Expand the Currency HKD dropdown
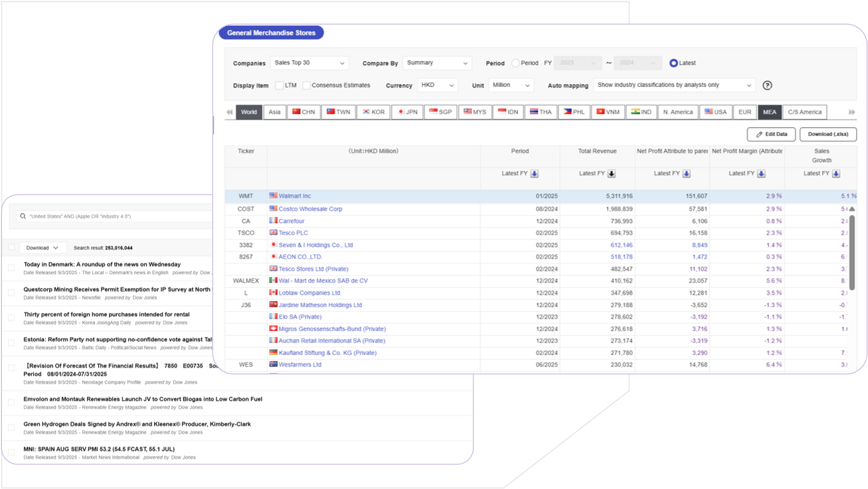The image size is (868, 489). pos(437,86)
